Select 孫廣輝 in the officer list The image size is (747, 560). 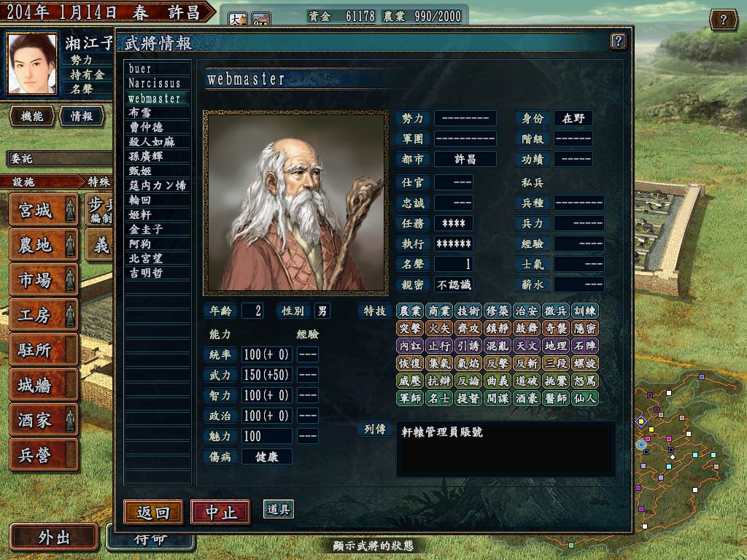[x=158, y=156]
